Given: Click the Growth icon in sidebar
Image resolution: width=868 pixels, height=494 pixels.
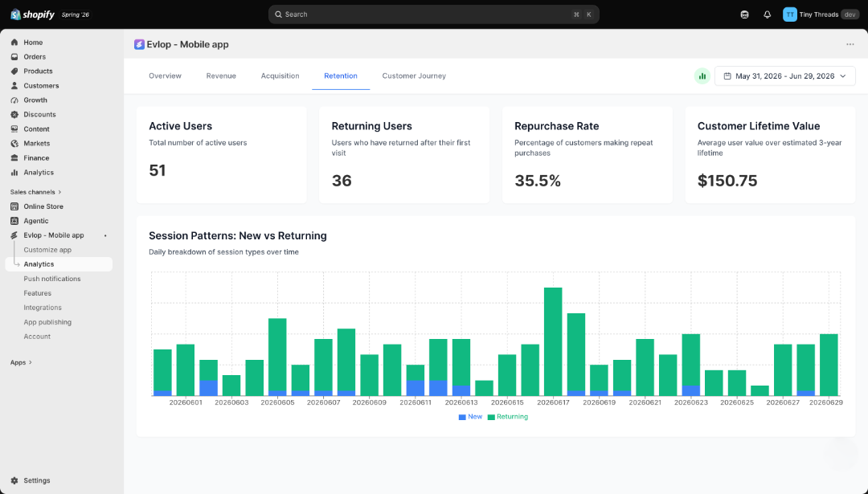Looking at the screenshot, I should [x=14, y=100].
